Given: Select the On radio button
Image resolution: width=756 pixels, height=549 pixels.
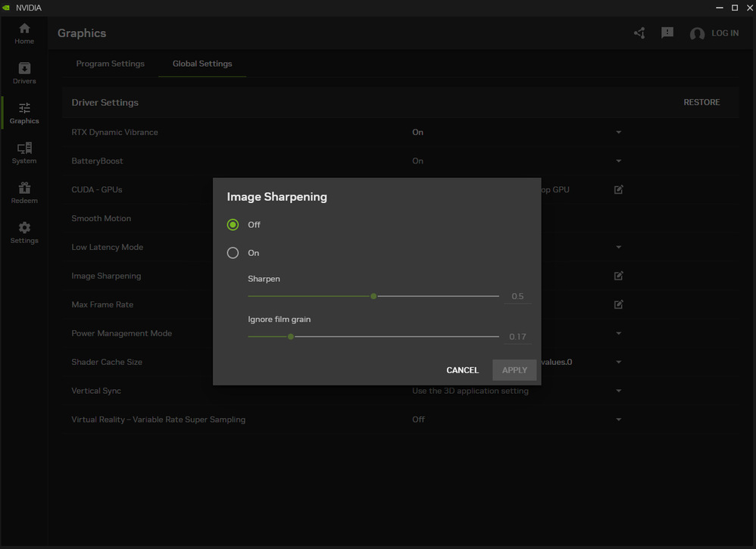Looking at the screenshot, I should pos(233,253).
